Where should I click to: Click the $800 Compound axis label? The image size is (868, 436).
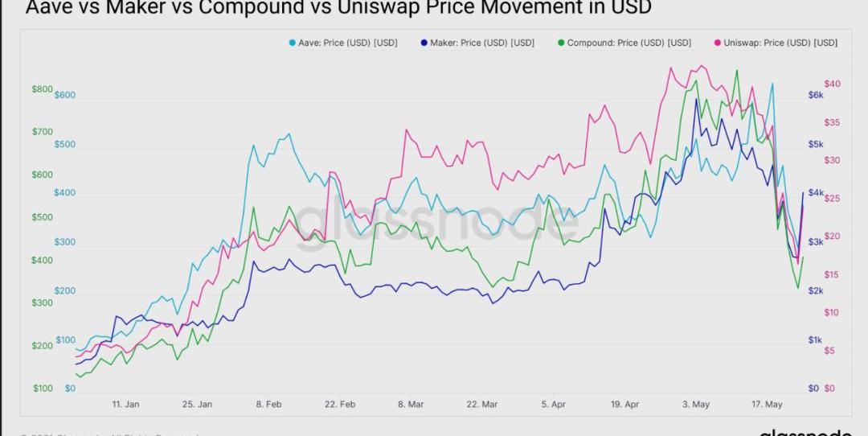(x=42, y=89)
